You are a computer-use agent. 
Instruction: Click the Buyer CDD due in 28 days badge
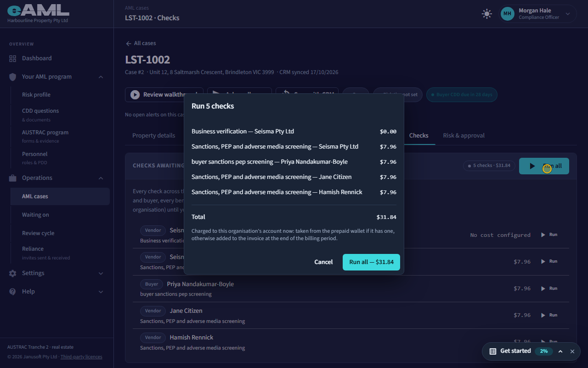(462, 95)
